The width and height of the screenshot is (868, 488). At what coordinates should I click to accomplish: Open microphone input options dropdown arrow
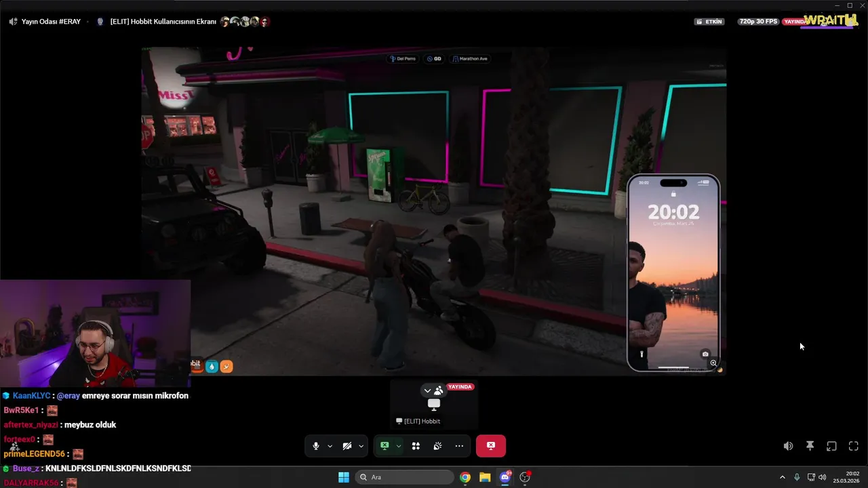(x=330, y=446)
